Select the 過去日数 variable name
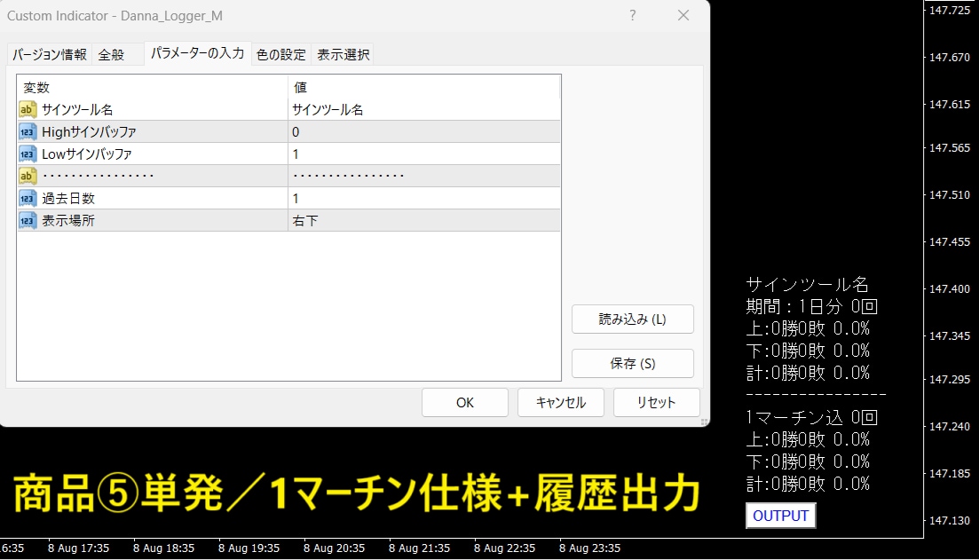Image resolution: width=979 pixels, height=560 pixels. (x=68, y=199)
